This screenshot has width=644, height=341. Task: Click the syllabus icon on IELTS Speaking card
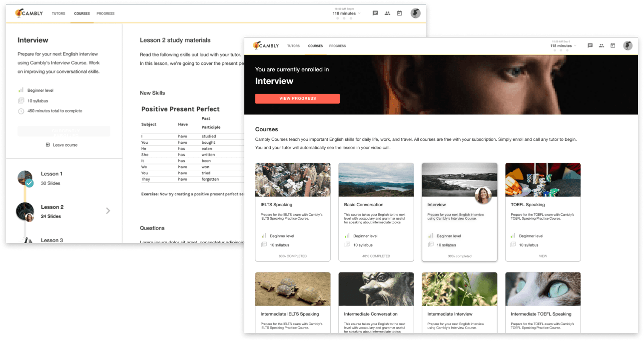pyautogui.click(x=263, y=245)
